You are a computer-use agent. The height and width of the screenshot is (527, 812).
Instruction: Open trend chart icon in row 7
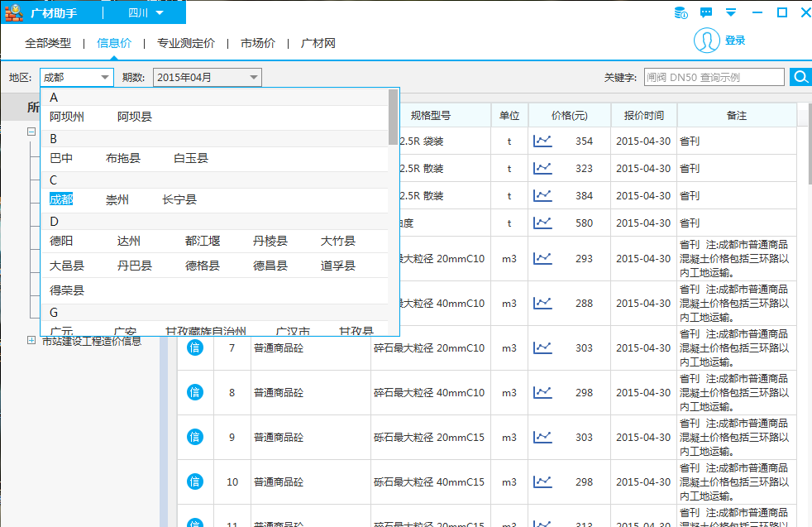click(x=542, y=347)
